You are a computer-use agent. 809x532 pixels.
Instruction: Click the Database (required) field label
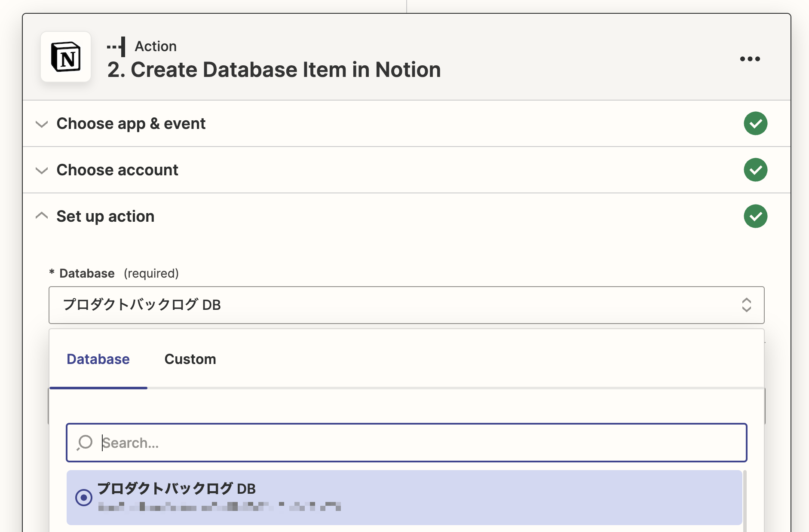point(114,273)
